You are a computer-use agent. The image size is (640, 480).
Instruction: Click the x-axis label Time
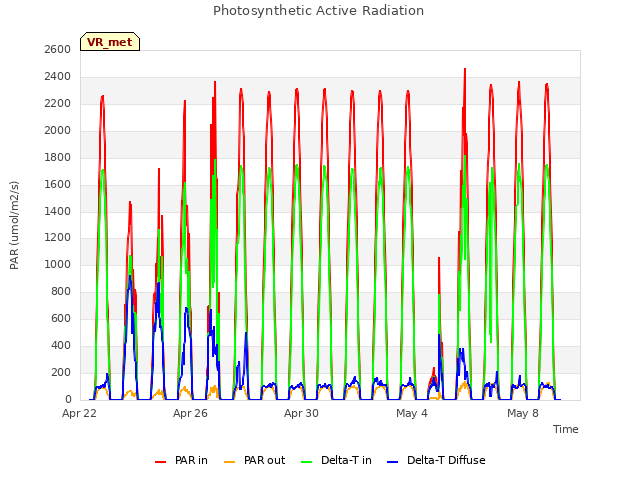tap(565, 429)
